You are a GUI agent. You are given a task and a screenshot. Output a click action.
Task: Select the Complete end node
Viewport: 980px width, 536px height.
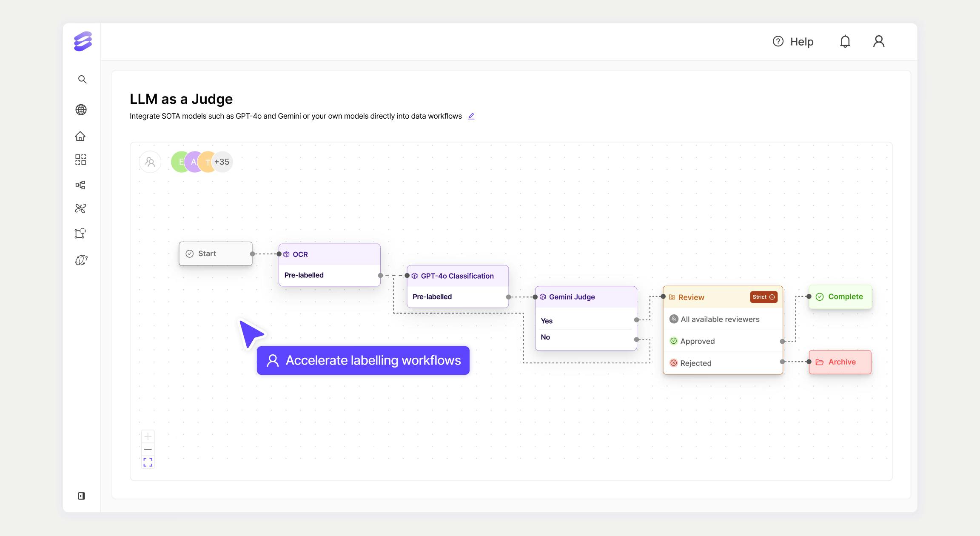point(840,297)
